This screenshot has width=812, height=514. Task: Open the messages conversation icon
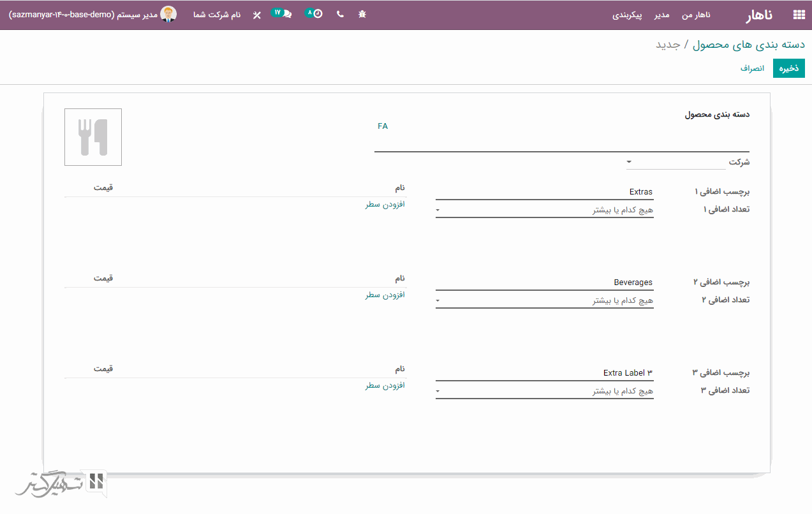pyautogui.click(x=286, y=14)
